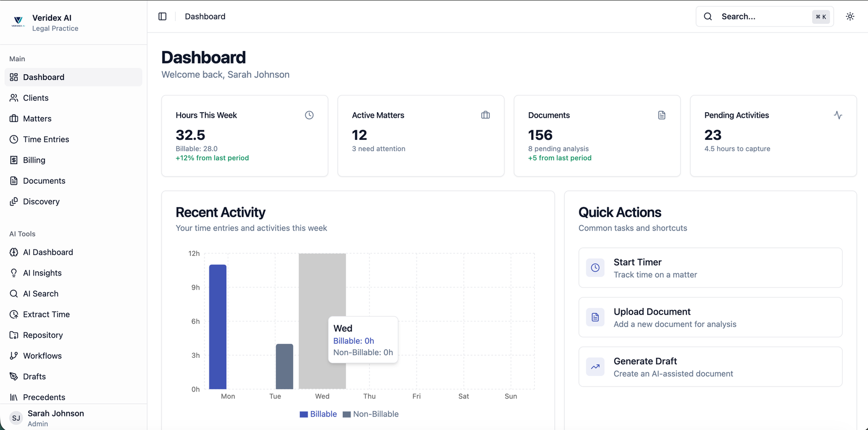Toggle the Non-Billable legend entry
Image resolution: width=868 pixels, height=430 pixels.
(371, 414)
